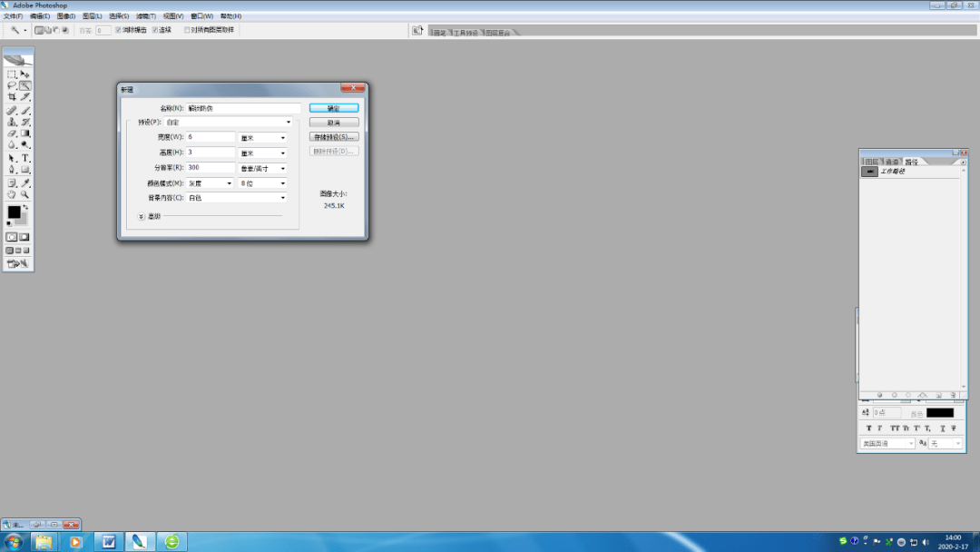This screenshot has height=552, width=980.
Task: Choose Intersect with Selection mode
Action: tap(65, 30)
